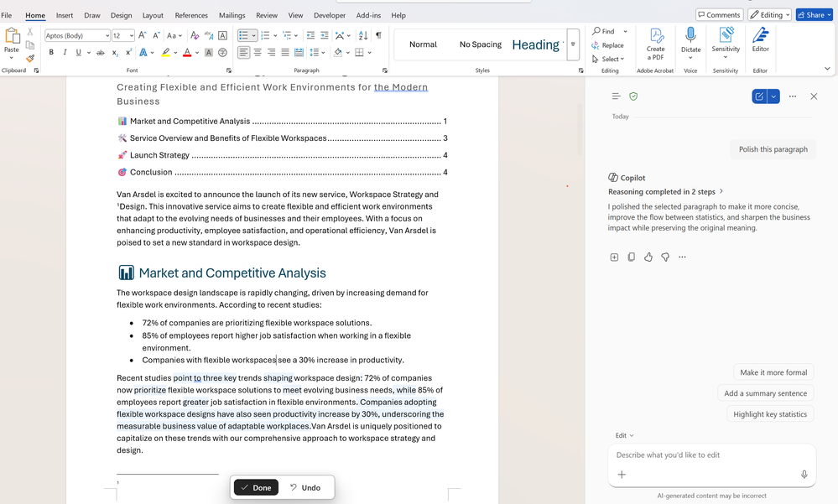Open the Comments button
Viewport: 838px width, 504px height.
720,15
